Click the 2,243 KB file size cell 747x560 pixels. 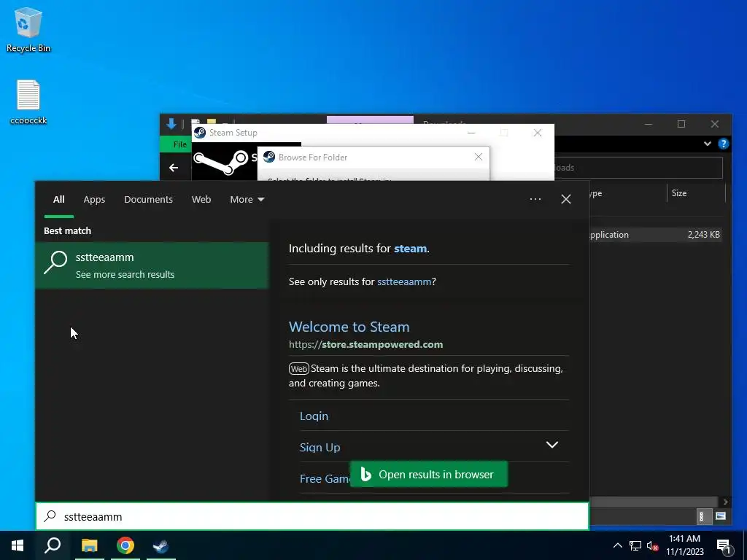[x=704, y=235]
